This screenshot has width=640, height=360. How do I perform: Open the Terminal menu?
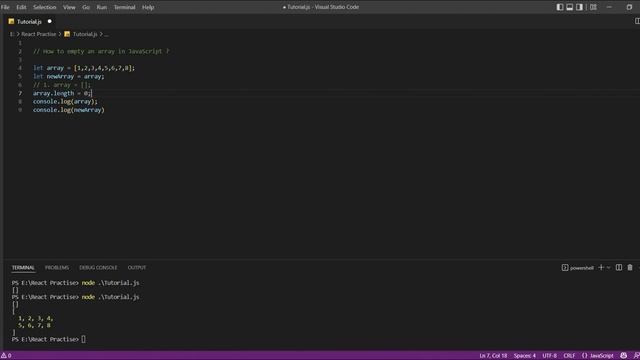(x=124, y=7)
